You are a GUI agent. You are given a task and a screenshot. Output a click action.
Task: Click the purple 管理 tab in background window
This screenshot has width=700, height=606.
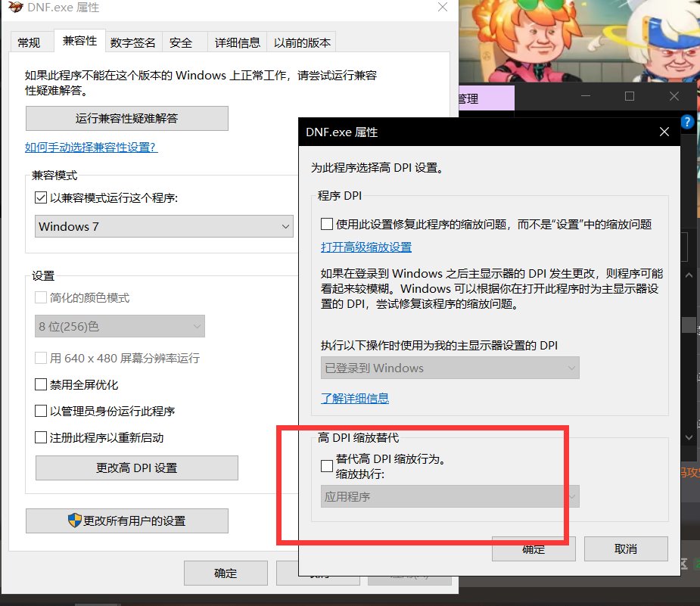pos(487,98)
